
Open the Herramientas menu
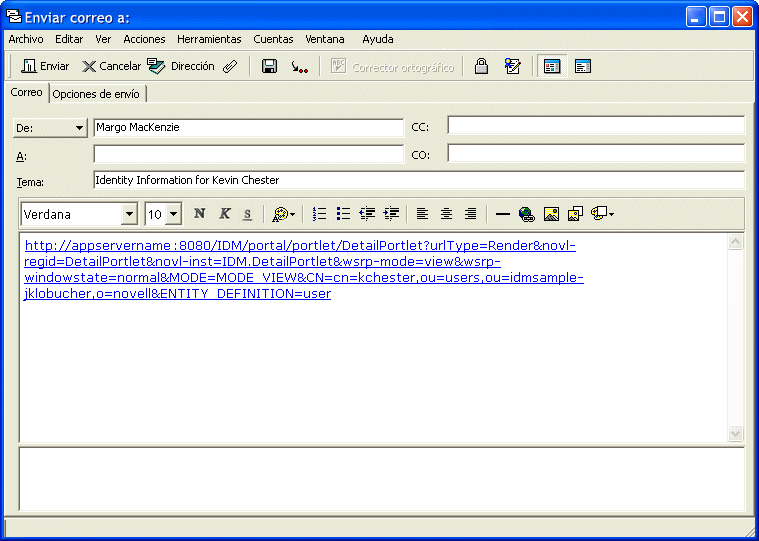pos(209,39)
